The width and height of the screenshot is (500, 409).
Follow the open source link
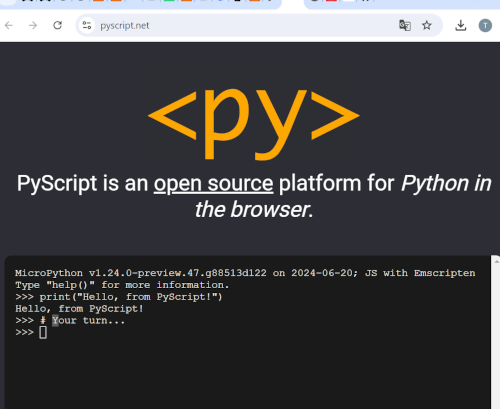coord(214,183)
